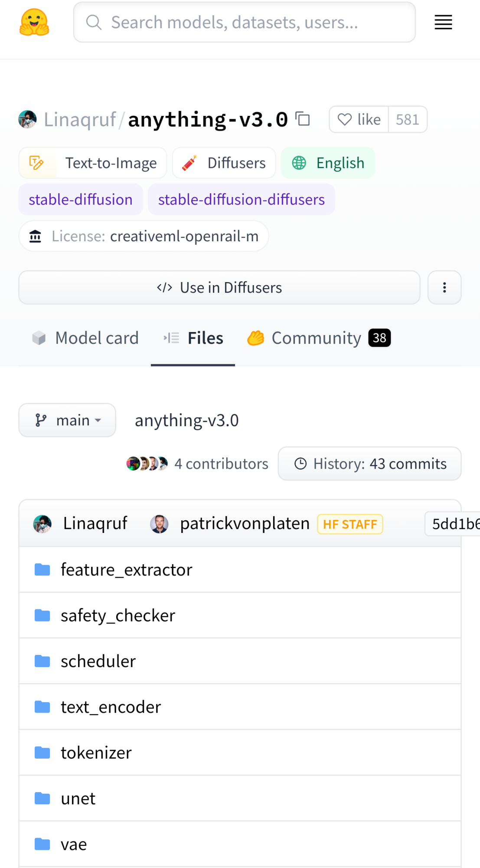The height and width of the screenshot is (868, 480).
Task: View the 581 likes count
Action: [408, 119]
